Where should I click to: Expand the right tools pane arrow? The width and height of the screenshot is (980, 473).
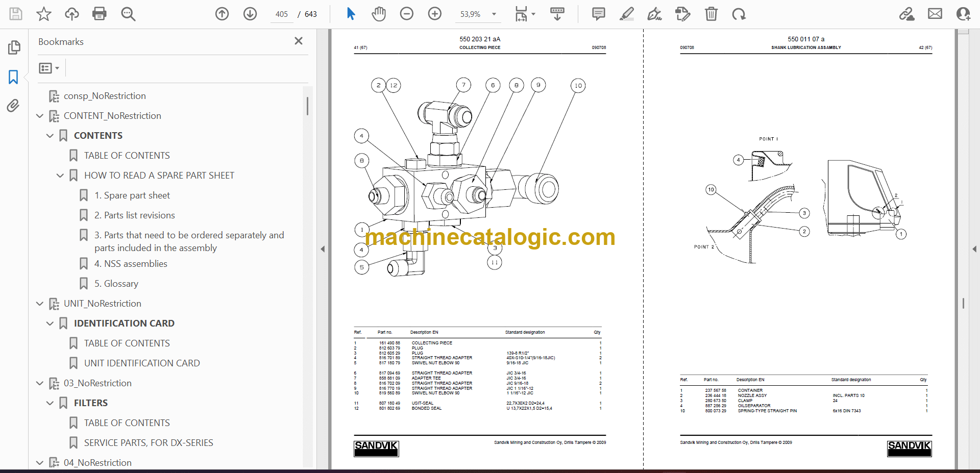click(x=974, y=249)
